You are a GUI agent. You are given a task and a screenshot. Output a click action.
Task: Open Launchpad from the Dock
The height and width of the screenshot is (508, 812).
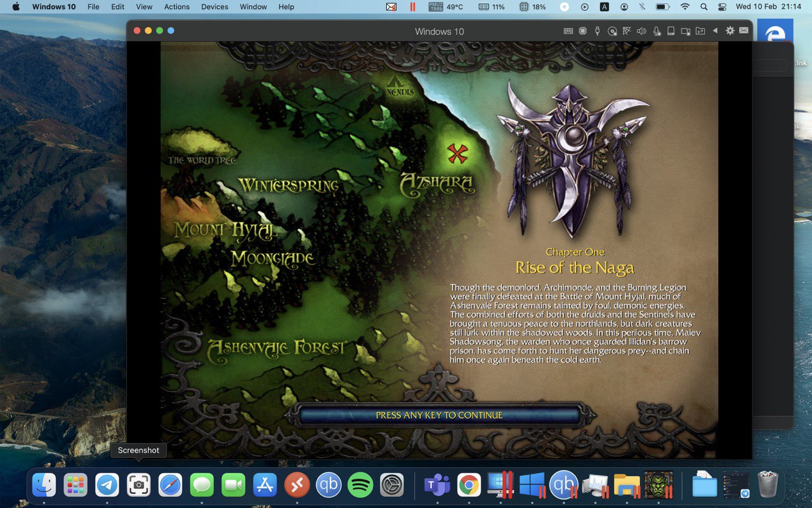click(x=75, y=485)
